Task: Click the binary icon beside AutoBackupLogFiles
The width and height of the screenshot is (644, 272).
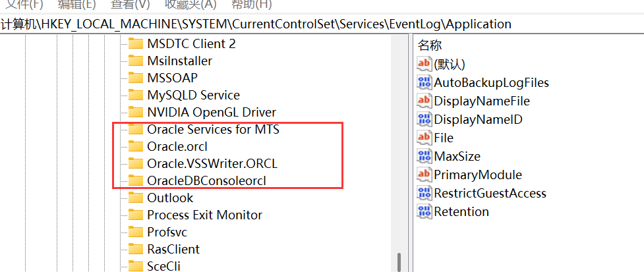Action: point(424,82)
